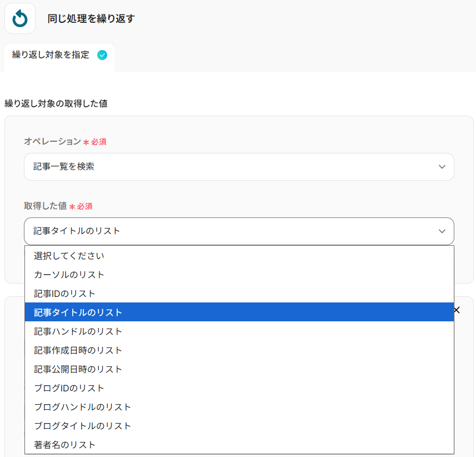The image size is (476, 457).
Task: Click the 記事タイトルのリスト select field
Action: [x=239, y=231]
